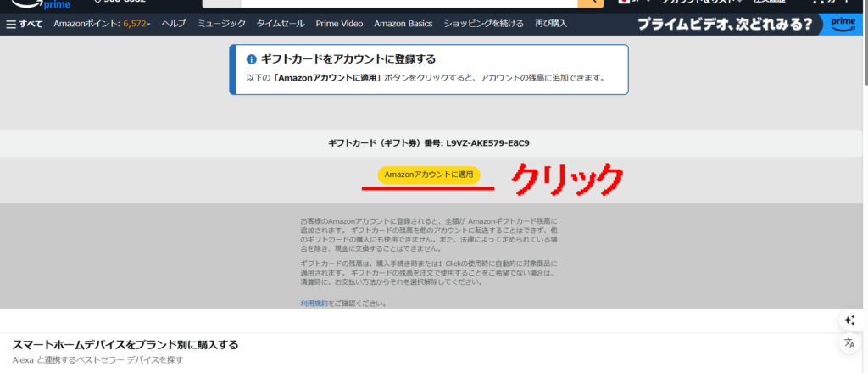Expand the Amazonポイント 6,572 dropdown
Viewport: 868px width, 373px height.
(x=102, y=24)
